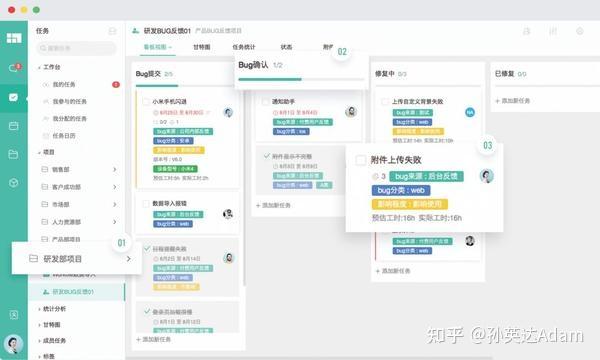Expand the 市场部 folder chevron
The width and height of the screenshot is (600, 360).
pyautogui.click(x=114, y=204)
